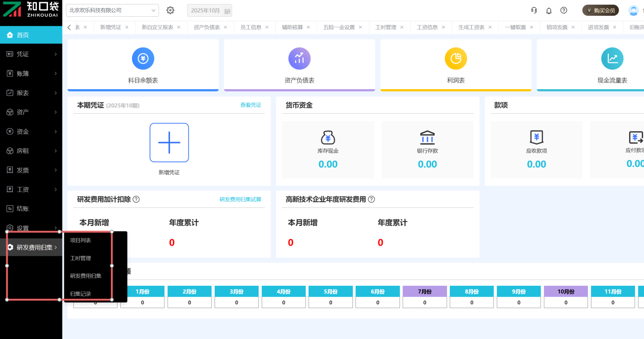Show info tooltip for 研发费用加计扣除
644x339 pixels.
point(136,200)
